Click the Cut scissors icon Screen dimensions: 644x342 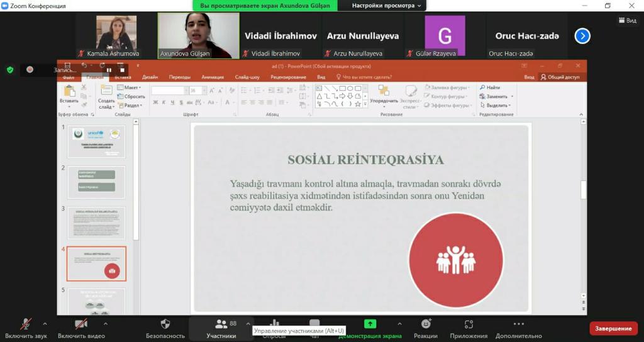(x=84, y=87)
